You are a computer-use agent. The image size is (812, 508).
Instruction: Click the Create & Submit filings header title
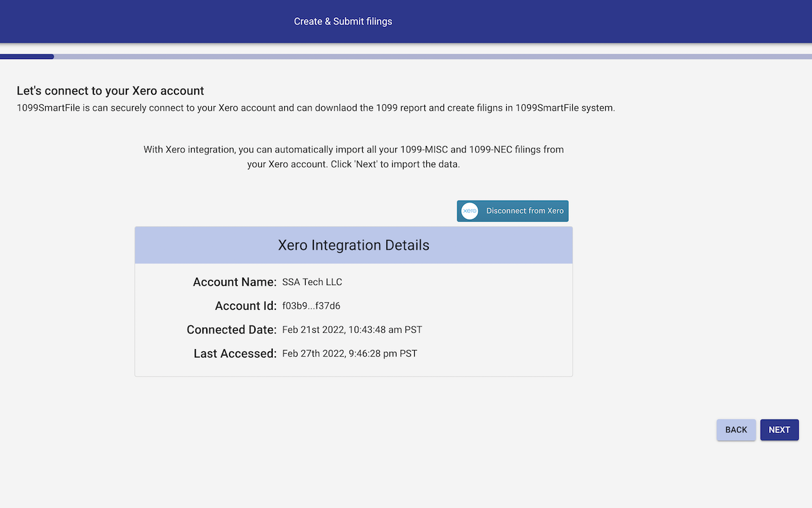click(x=343, y=22)
